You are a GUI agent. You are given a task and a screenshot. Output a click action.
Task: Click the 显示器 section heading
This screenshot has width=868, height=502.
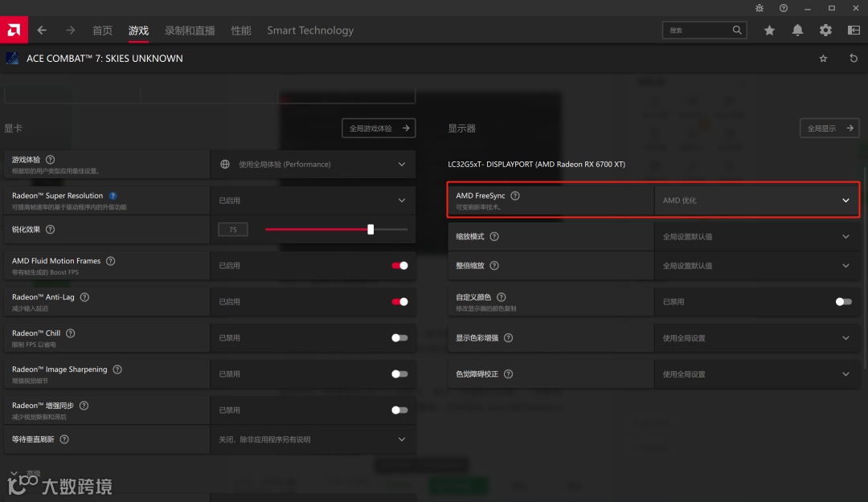(x=461, y=129)
